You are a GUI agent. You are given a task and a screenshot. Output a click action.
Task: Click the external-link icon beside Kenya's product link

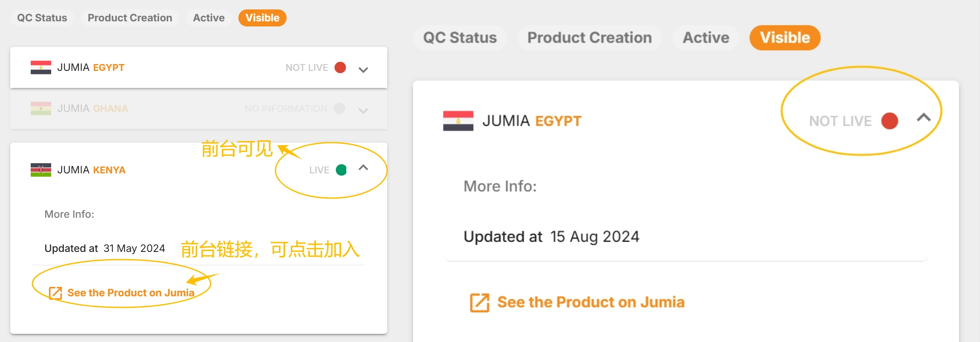(54, 292)
